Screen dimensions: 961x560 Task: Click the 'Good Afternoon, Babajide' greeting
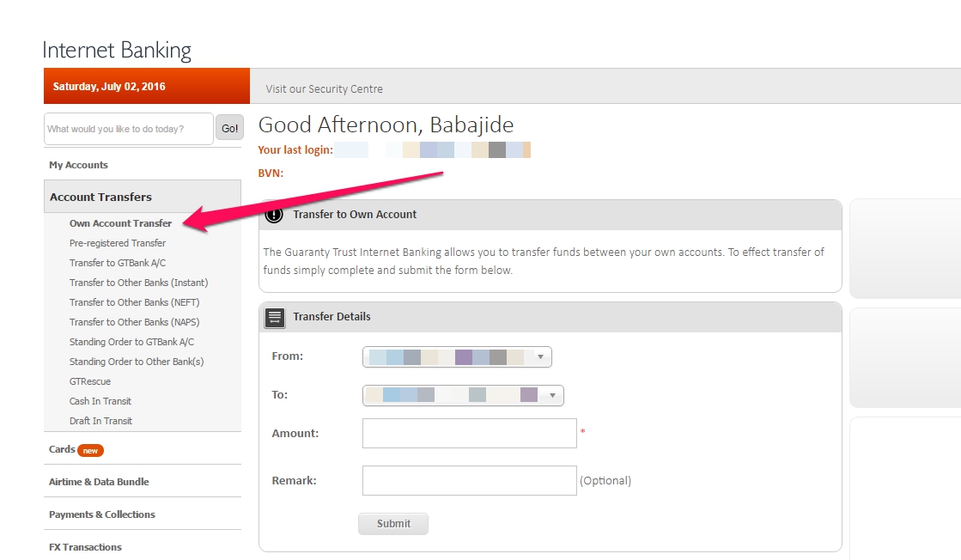click(386, 125)
